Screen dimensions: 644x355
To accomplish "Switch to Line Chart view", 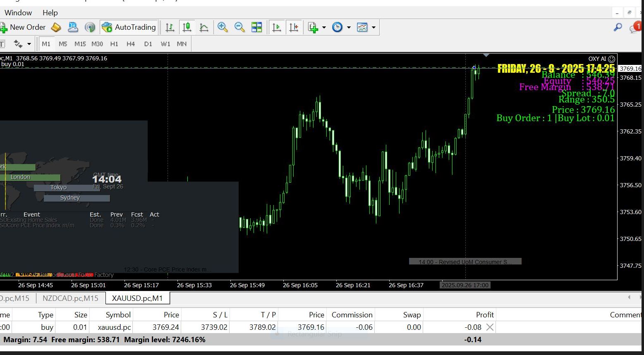I will pos(204,27).
